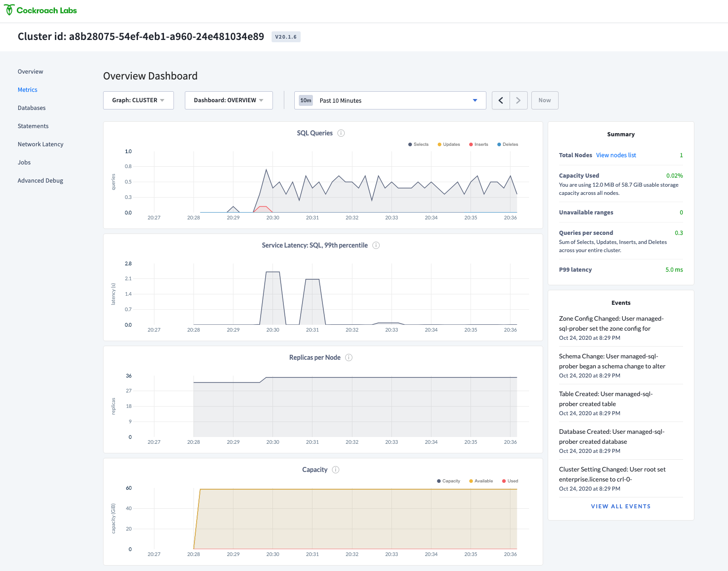Open info icon beside Service Latency title

click(x=376, y=245)
